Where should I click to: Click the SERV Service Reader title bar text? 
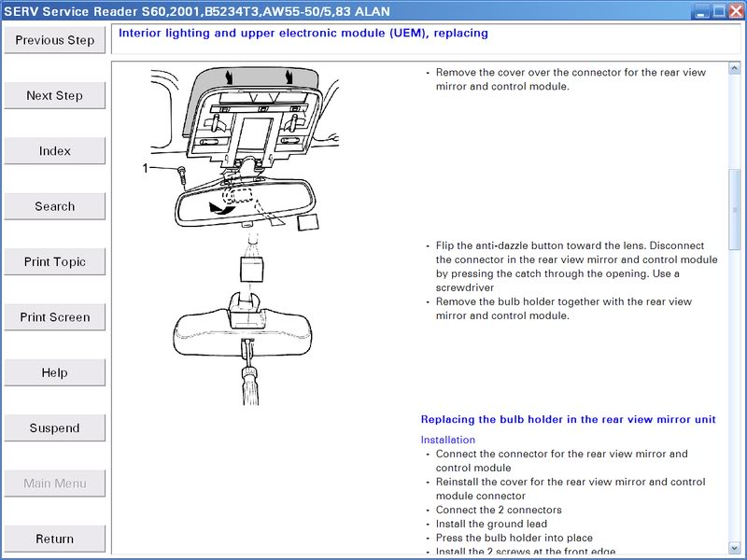tap(197, 11)
